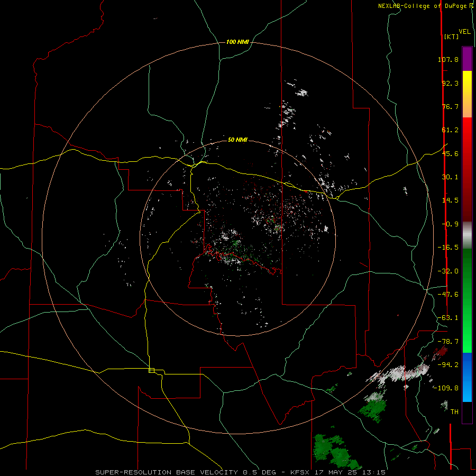Select the -47.6 legend value
This screenshot has width=476, height=476.
pos(448,295)
